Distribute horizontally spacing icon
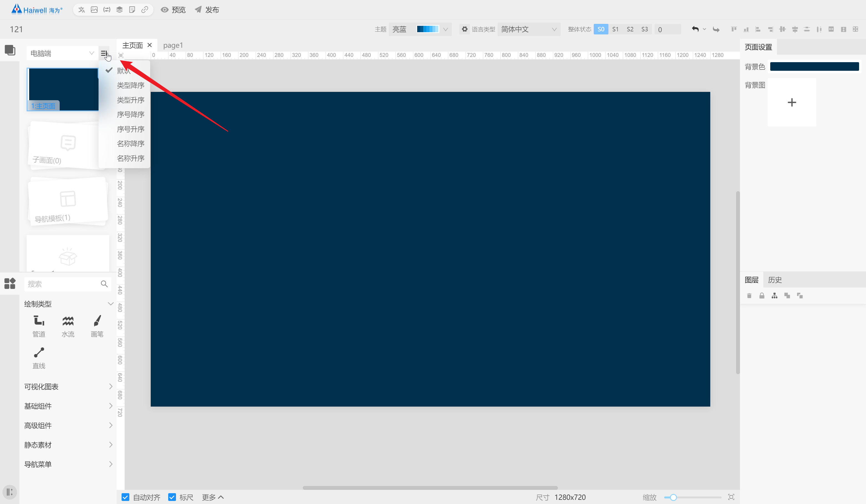 tap(819, 29)
